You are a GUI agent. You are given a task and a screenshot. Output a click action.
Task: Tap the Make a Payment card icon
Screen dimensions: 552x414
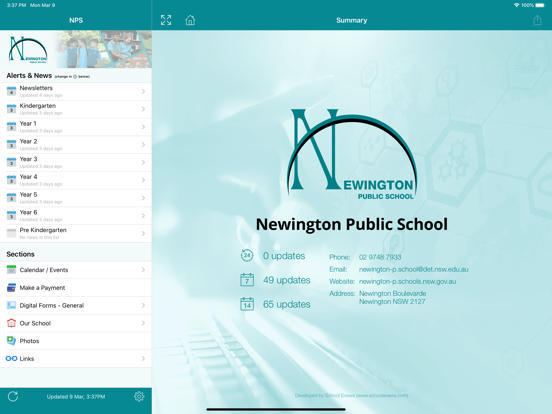pos(11,288)
